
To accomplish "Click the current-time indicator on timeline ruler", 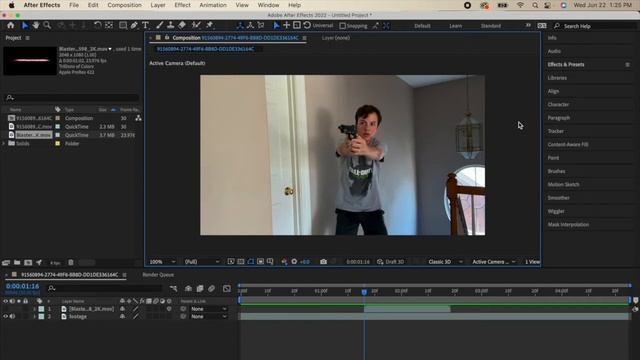I will [364, 292].
